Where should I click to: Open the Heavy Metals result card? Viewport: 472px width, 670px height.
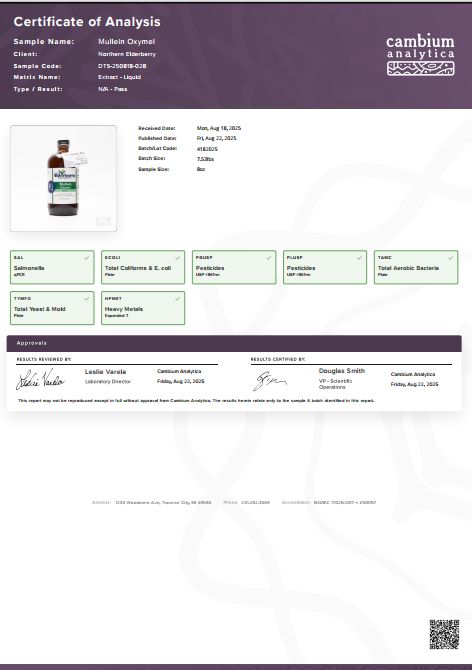point(143,308)
